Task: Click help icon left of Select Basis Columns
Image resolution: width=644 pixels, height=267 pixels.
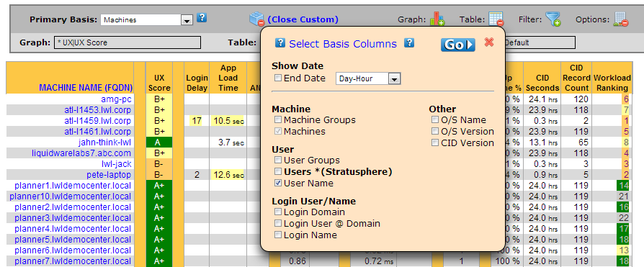Action: coord(280,42)
